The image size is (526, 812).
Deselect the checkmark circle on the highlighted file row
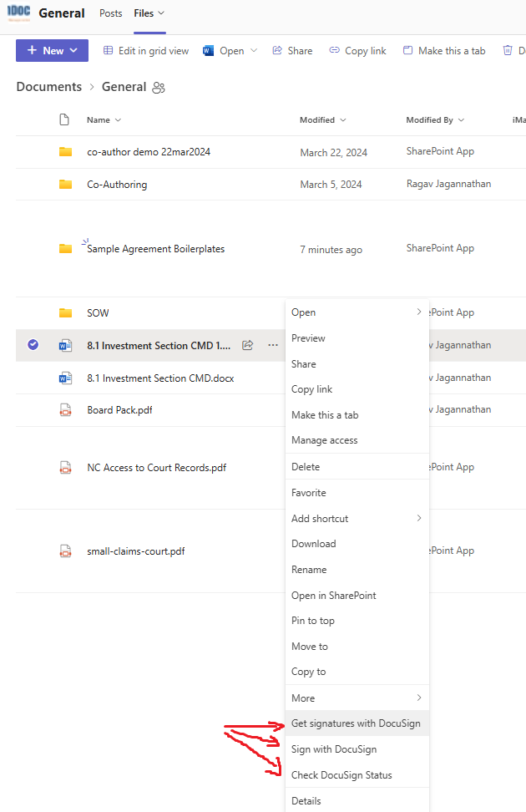33,344
